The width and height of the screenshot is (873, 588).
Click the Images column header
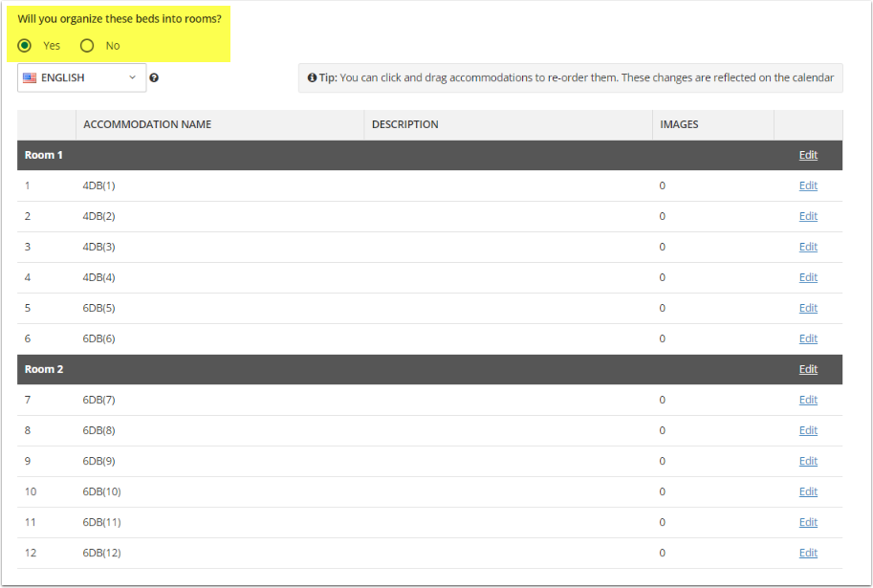point(679,124)
